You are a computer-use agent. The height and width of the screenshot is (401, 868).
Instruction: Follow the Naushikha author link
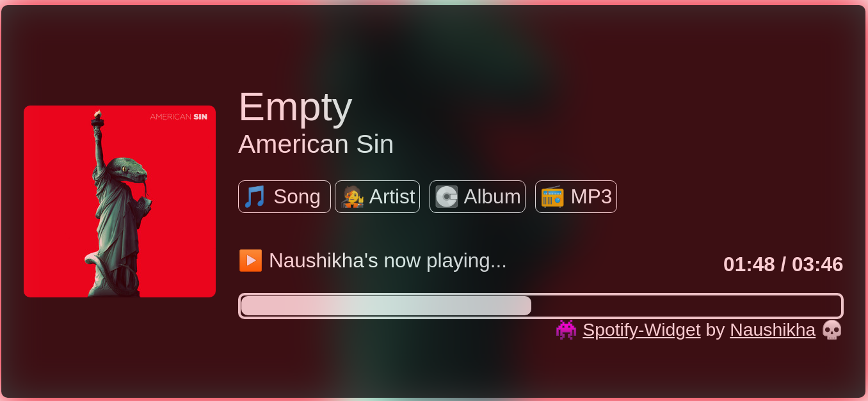[x=773, y=330]
